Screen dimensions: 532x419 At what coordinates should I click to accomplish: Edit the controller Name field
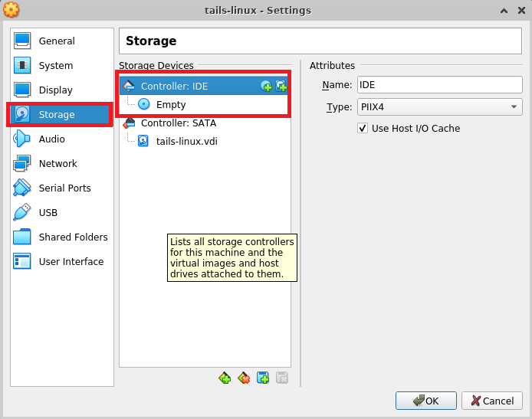coord(440,85)
